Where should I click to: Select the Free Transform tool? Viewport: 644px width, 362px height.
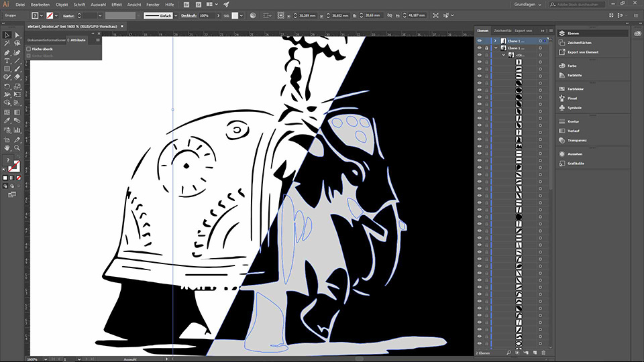17,95
